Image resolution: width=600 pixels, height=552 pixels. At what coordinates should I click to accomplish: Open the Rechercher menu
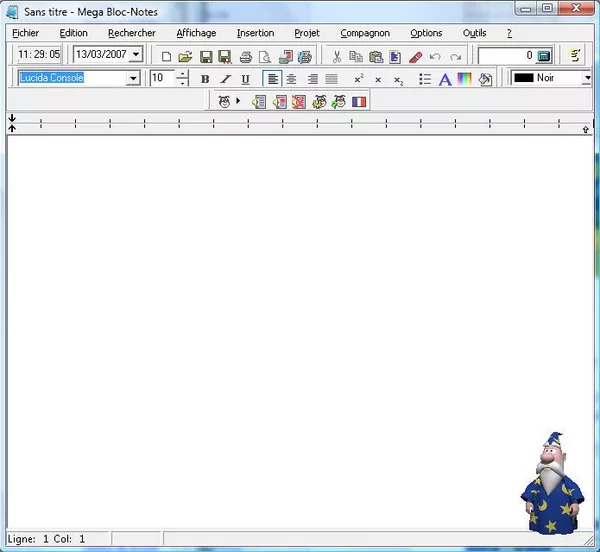pyautogui.click(x=132, y=33)
